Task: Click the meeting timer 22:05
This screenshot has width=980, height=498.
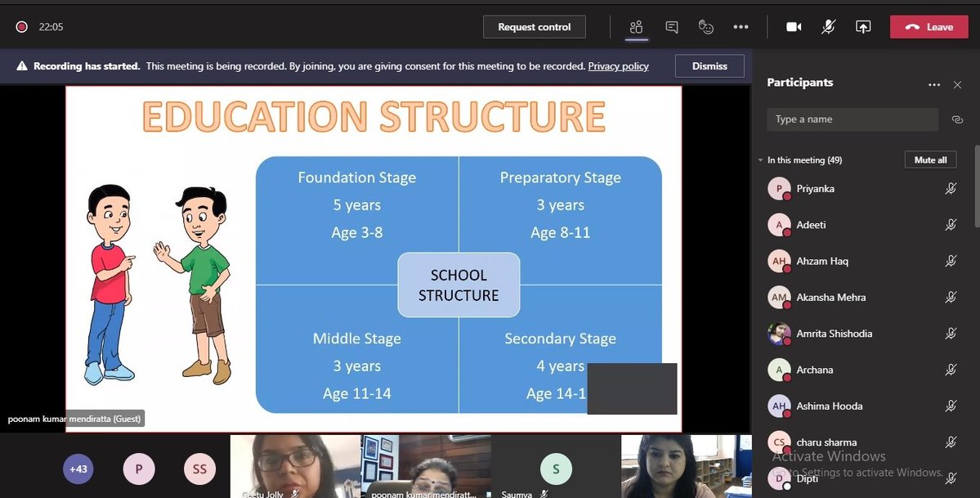Action: pyautogui.click(x=51, y=27)
